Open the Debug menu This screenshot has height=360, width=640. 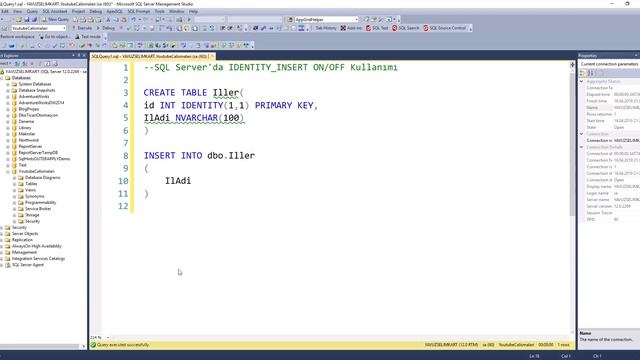tap(96, 11)
